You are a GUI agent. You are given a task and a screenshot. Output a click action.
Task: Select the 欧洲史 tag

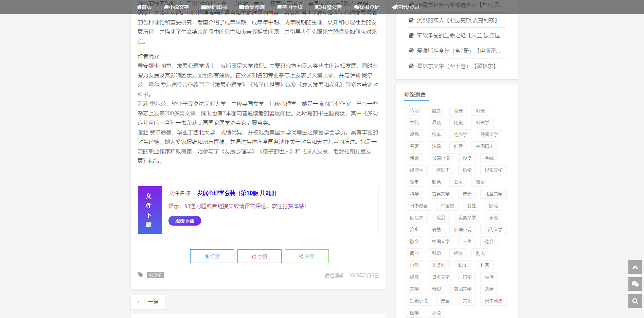click(443, 170)
